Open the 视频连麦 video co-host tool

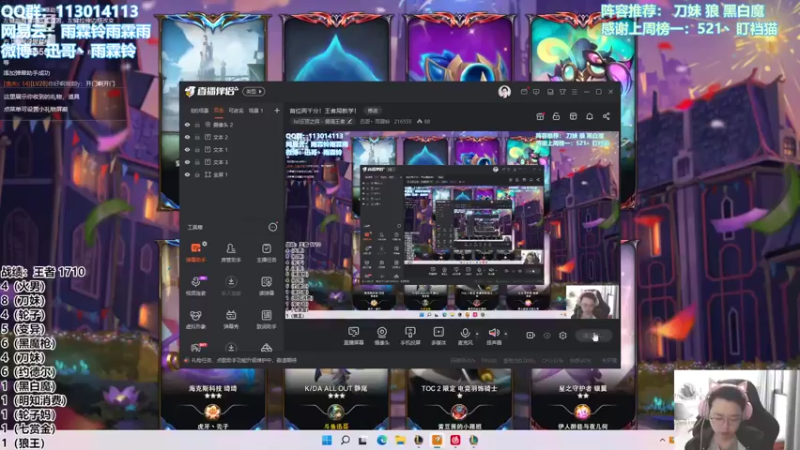click(195, 286)
